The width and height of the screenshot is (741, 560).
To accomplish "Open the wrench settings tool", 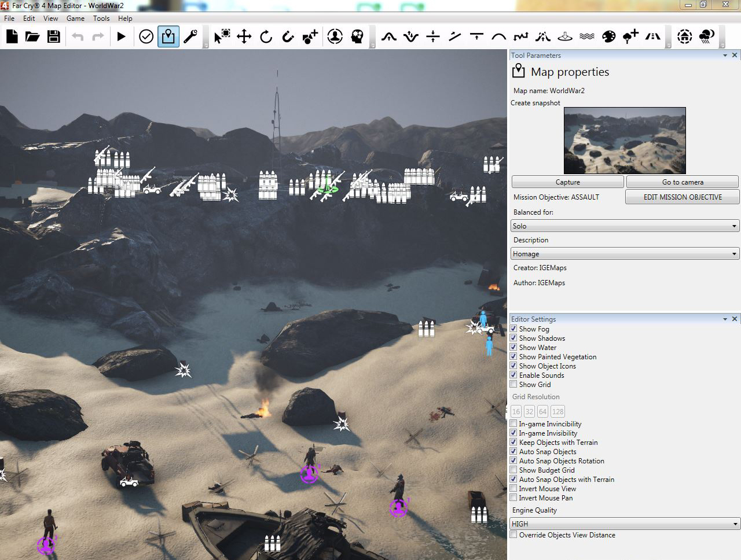I will coord(190,36).
